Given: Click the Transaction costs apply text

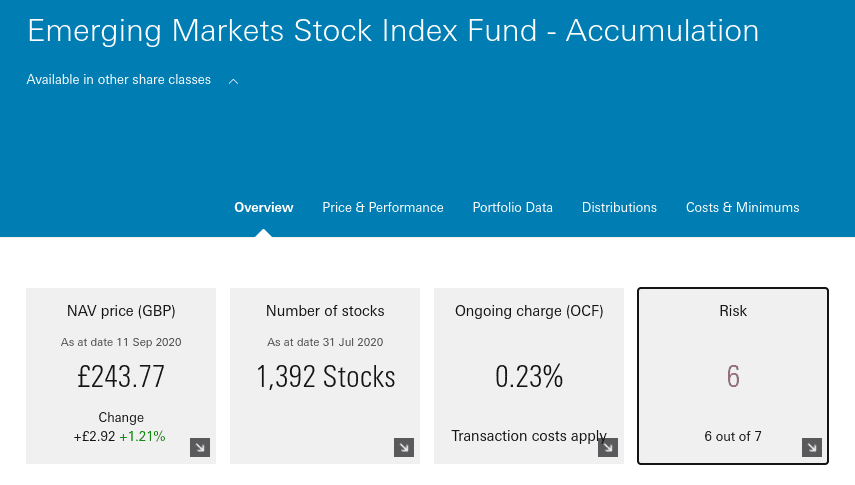Looking at the screenshot, I should point(528,436).
